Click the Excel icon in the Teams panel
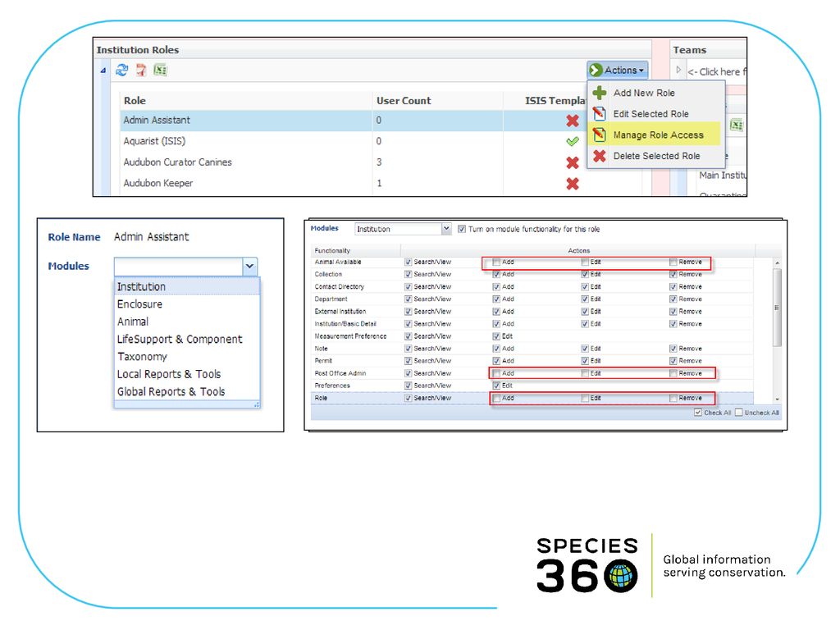 click(x=737, y=125)
